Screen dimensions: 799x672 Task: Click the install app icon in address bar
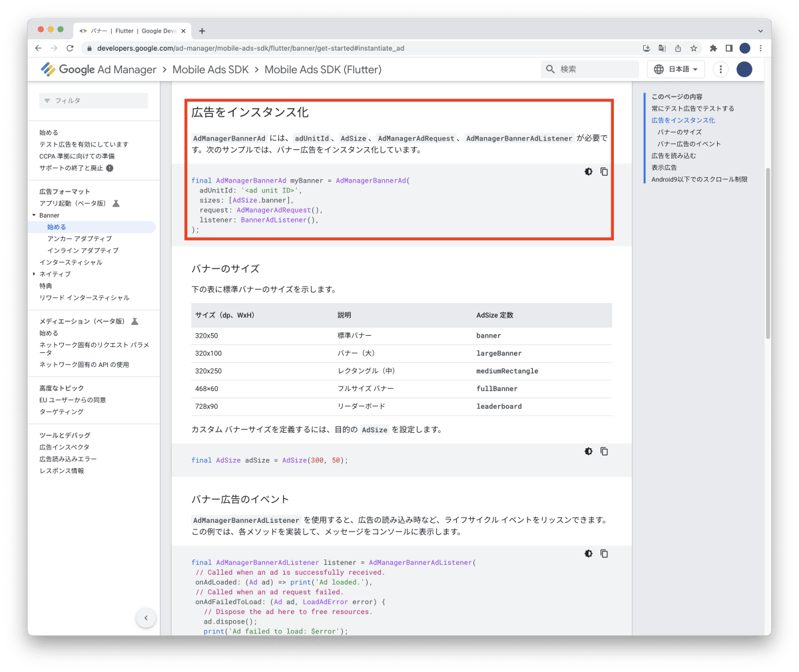(646, 48)
